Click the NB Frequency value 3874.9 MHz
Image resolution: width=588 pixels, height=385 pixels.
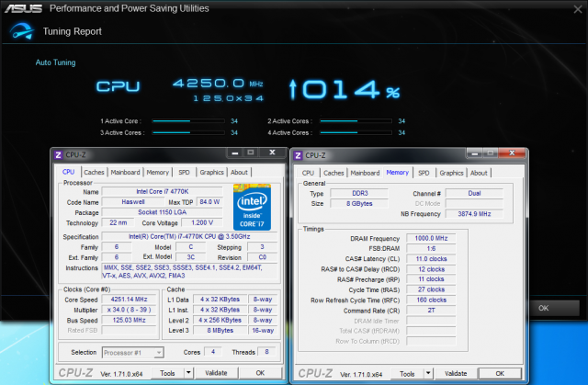pyautogui.click(x=474, y=214)
